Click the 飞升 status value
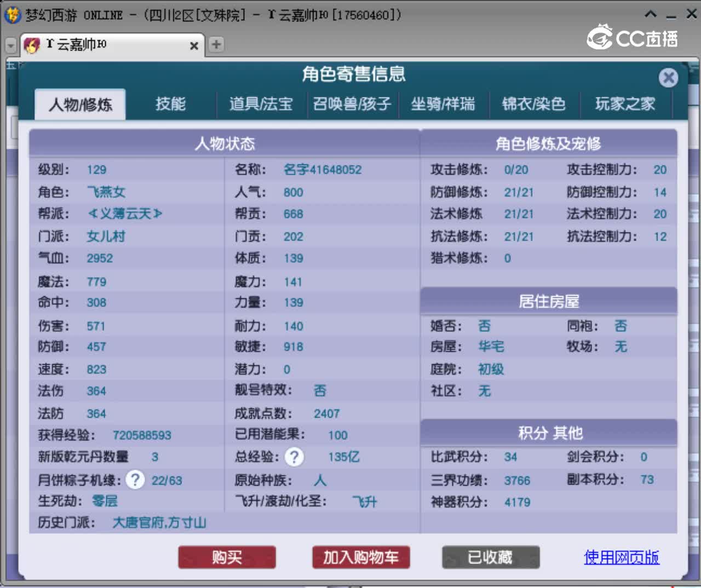 pyautogui.click(x=364, y=501)
